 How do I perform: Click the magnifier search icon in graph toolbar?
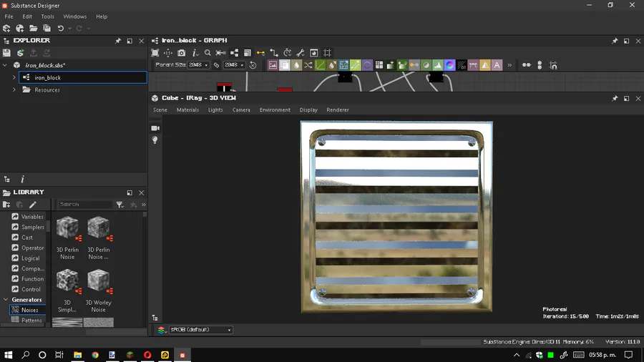[208, 53]
